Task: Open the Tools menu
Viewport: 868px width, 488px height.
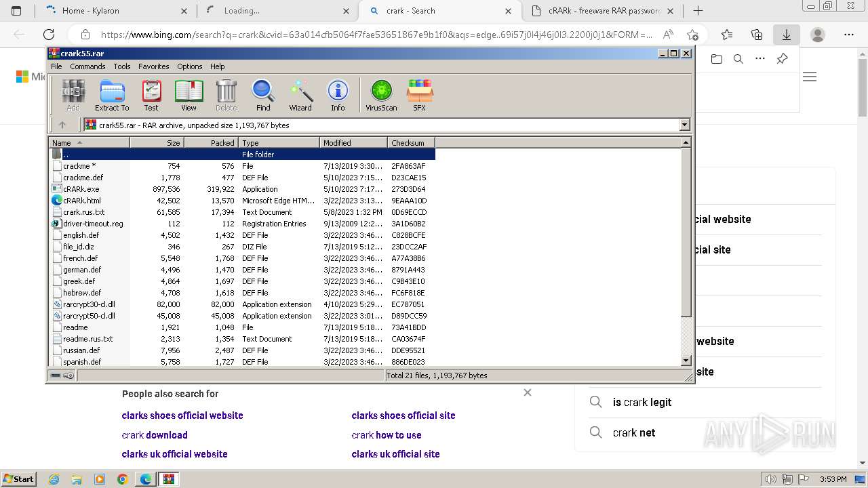Action: coord(122,66)
